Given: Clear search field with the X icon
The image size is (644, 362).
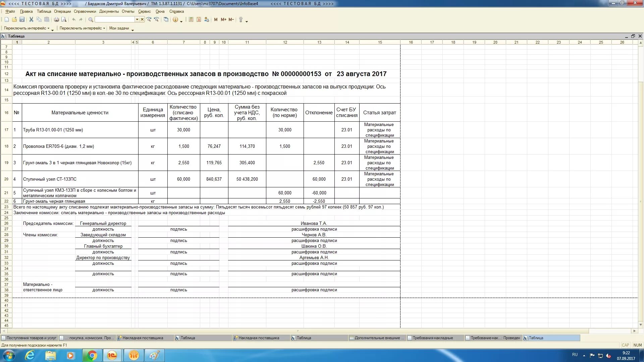Looking at the screenshot, I should tap(142, 19).
